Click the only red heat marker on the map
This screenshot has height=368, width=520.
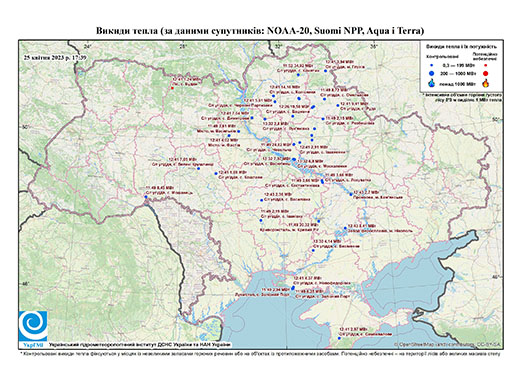pos(172,88)
